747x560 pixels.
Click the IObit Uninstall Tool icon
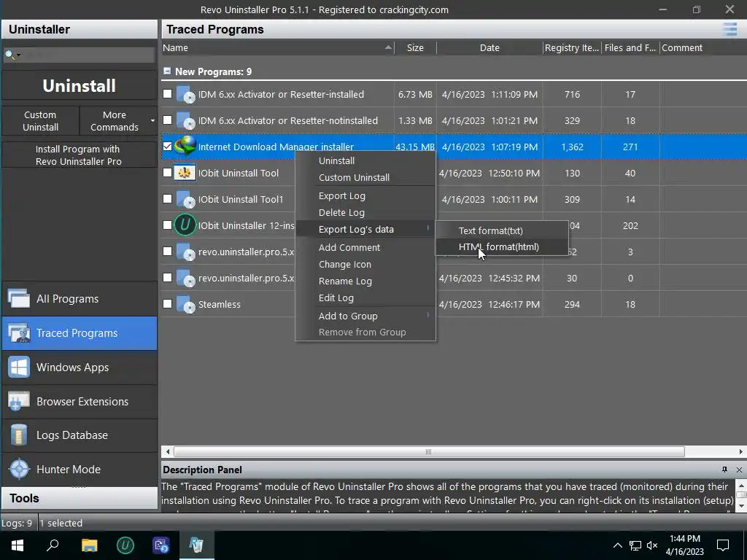coord(185,172)
